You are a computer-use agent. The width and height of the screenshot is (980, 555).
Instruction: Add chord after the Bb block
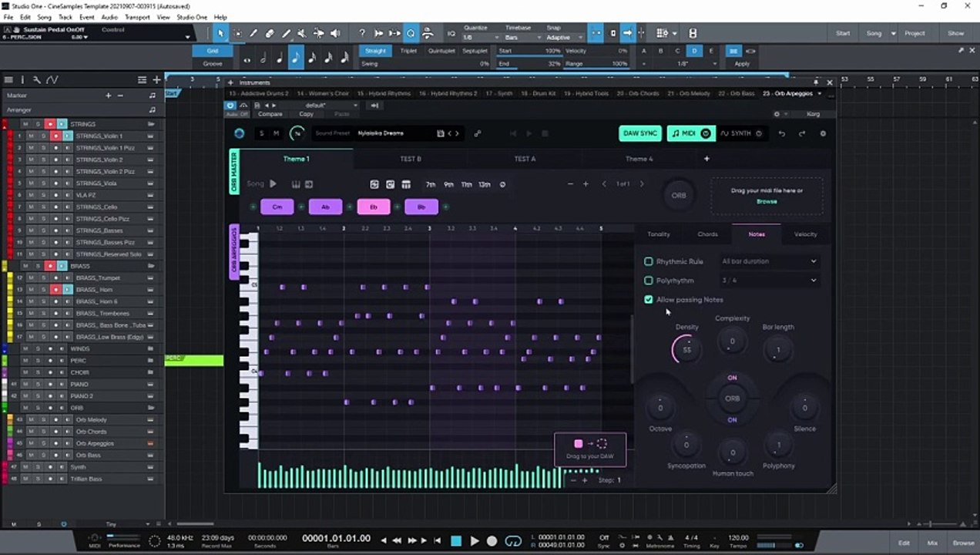point(446,207)
